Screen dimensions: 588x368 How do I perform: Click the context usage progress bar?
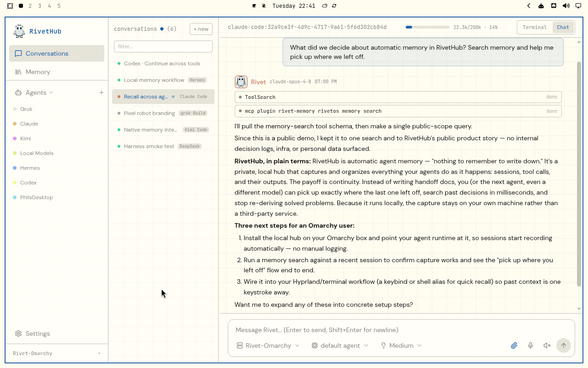tap(427, 27)
